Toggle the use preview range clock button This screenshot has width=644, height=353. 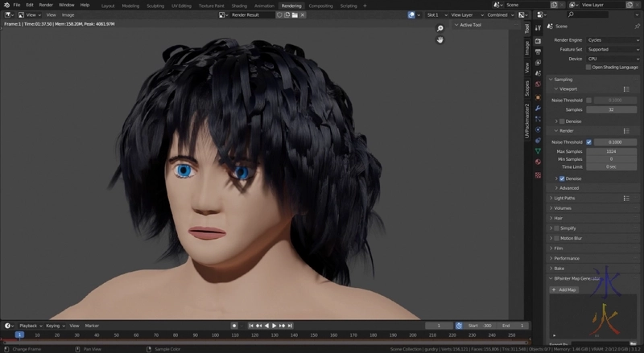459,326
